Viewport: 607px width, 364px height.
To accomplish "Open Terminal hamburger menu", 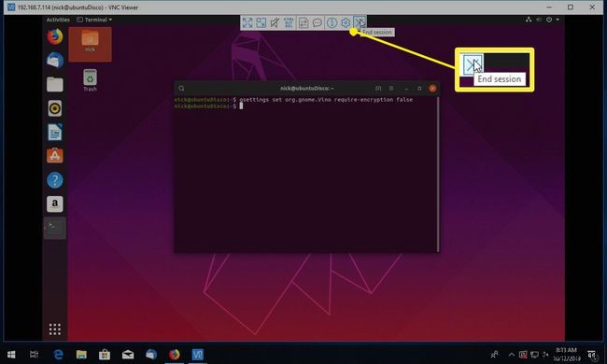I will click(x=391, y=89).
